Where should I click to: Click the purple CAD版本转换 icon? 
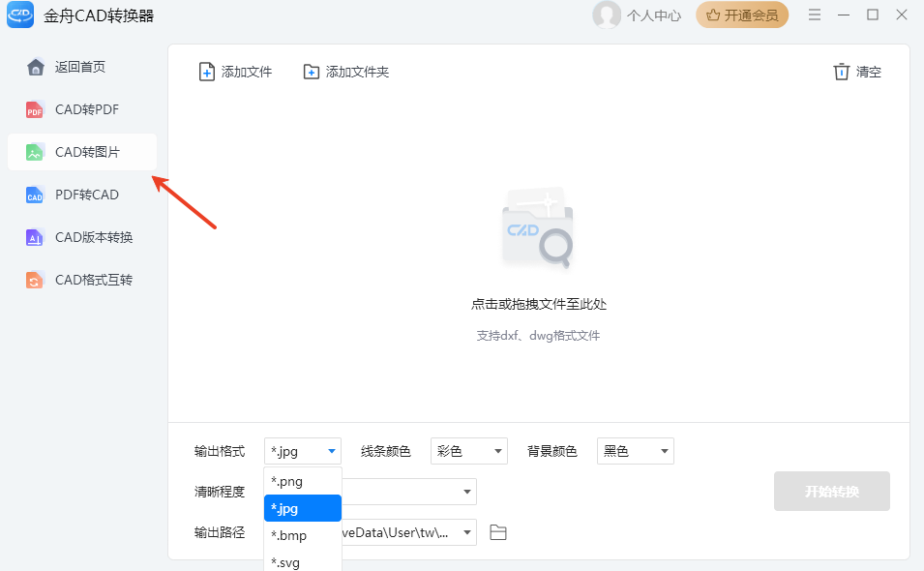tap(35, 237)
